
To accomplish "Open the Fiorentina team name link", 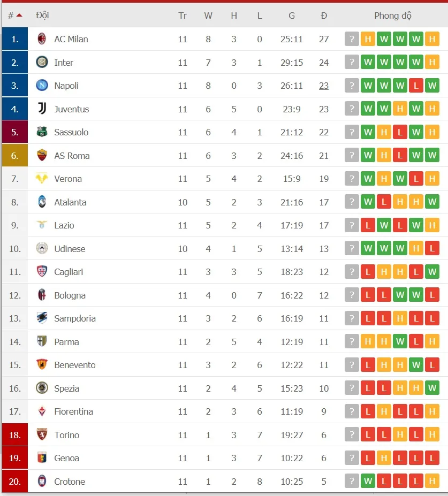I will coord(74,411).
